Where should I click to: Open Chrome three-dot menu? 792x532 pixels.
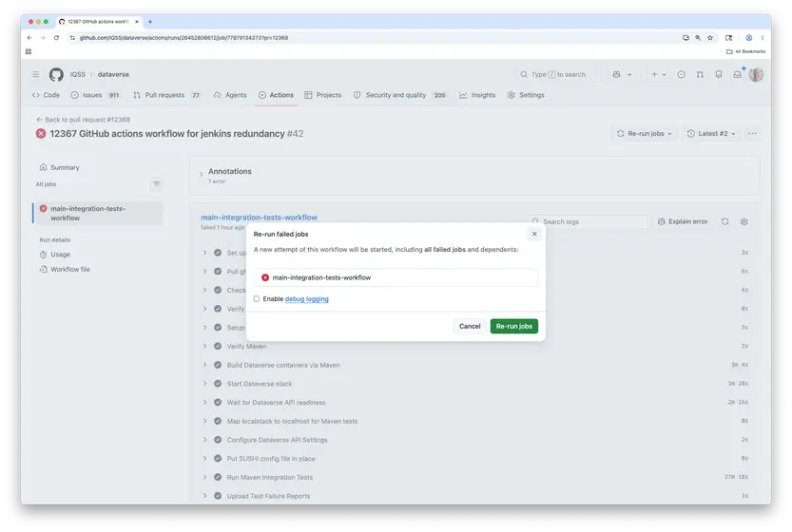(x=763, y=38)
